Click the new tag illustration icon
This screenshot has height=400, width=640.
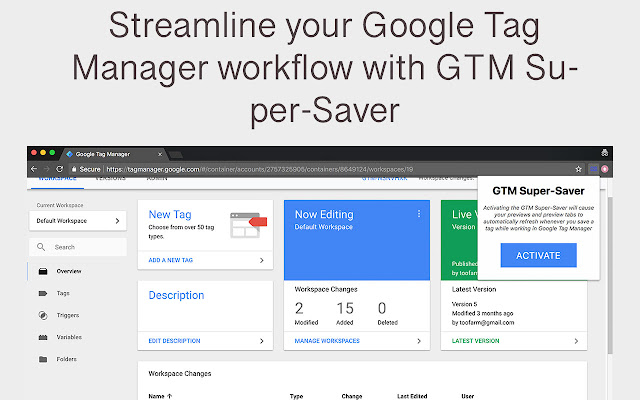(248, 225)
